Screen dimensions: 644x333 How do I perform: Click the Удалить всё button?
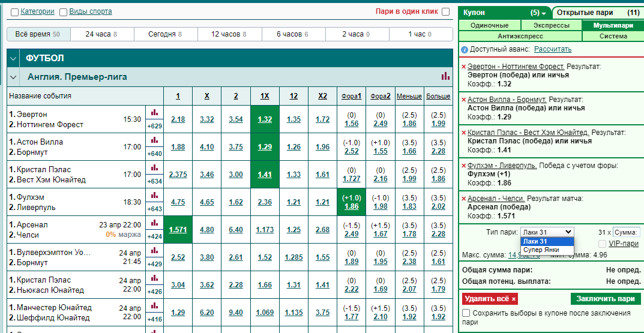click(x=490, y=299)
